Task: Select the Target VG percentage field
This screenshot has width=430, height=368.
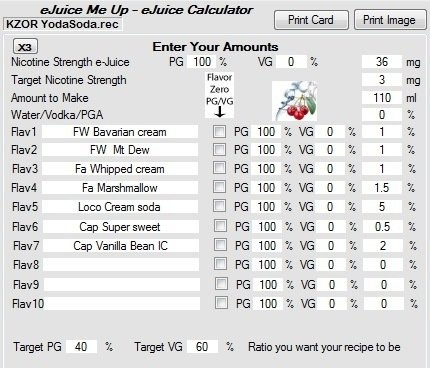Action: point(202,347)
